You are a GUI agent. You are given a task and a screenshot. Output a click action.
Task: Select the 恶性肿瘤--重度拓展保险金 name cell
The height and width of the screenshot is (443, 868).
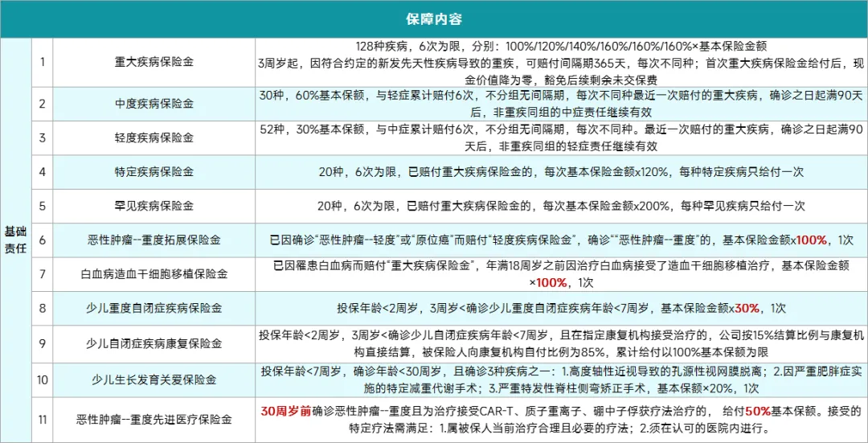[154, 240]
